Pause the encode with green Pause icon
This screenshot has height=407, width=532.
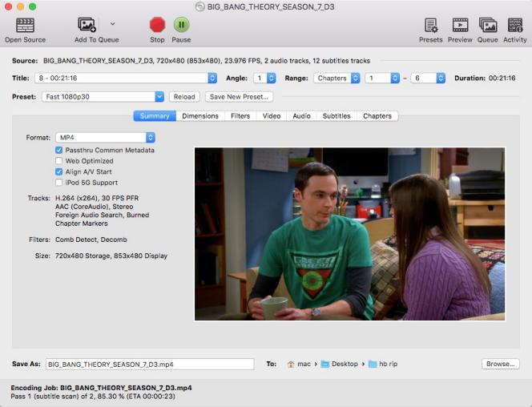click(182, 25)
